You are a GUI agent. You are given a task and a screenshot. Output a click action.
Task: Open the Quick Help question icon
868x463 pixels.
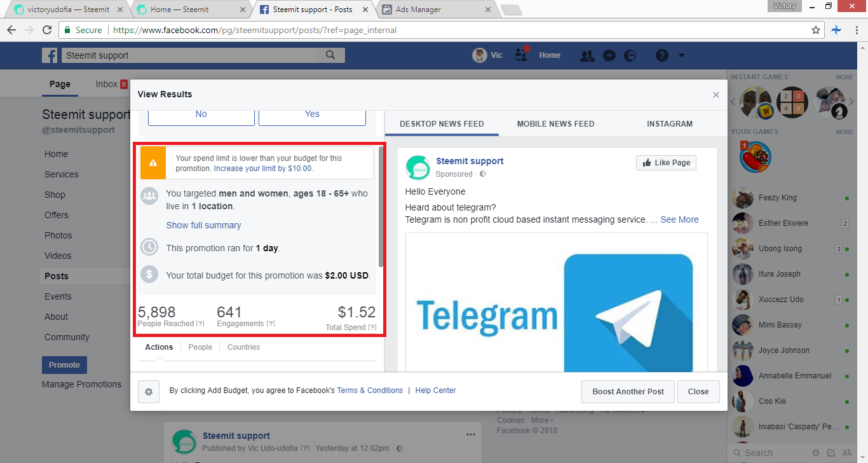coord(661,55)
